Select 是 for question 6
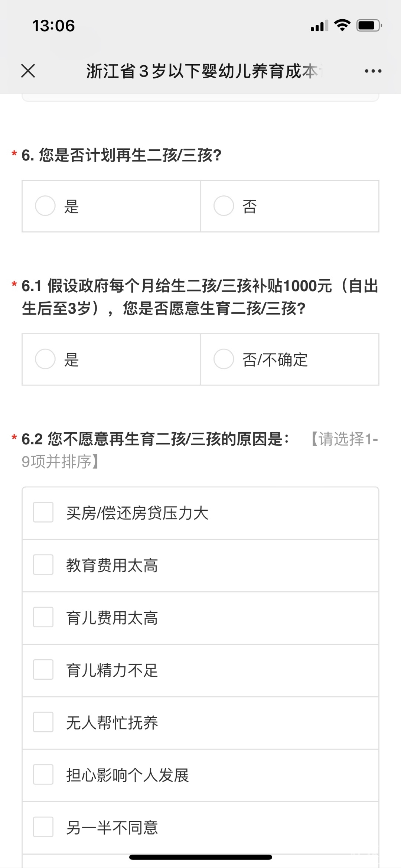 click(x=45, y=206)
